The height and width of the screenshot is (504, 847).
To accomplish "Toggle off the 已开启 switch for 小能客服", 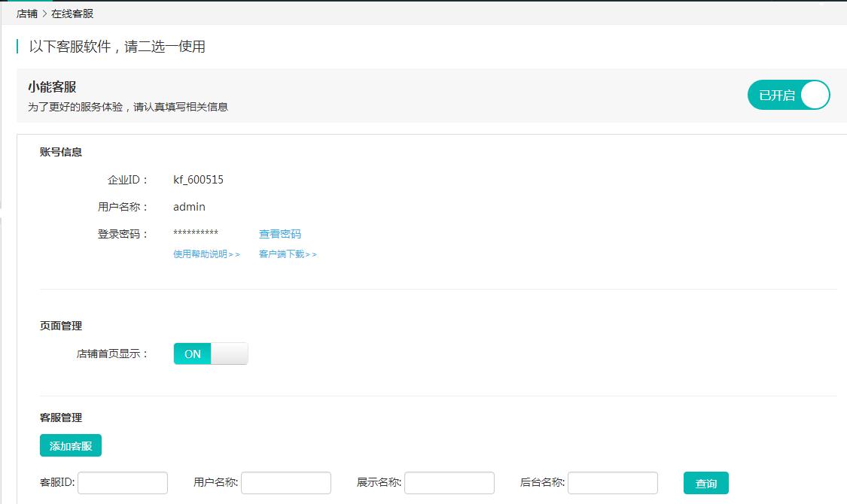I will pos(788,96).
